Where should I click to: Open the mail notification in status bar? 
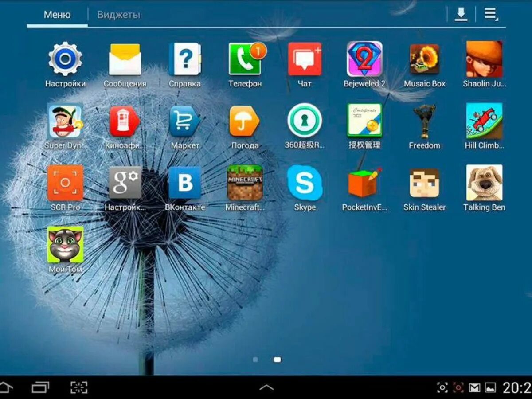[474, 388]
